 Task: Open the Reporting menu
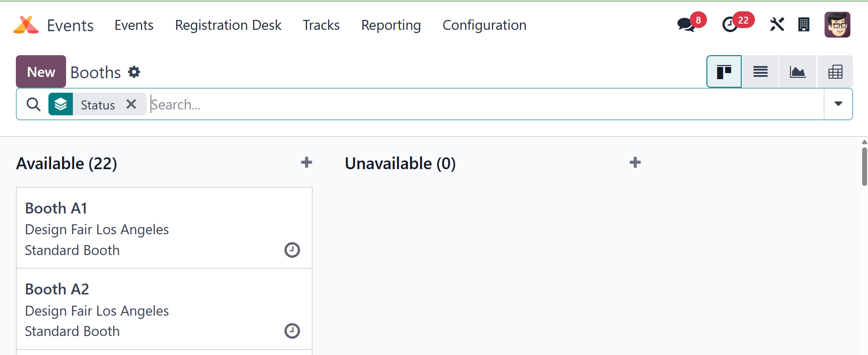click(x=391, y=25)
